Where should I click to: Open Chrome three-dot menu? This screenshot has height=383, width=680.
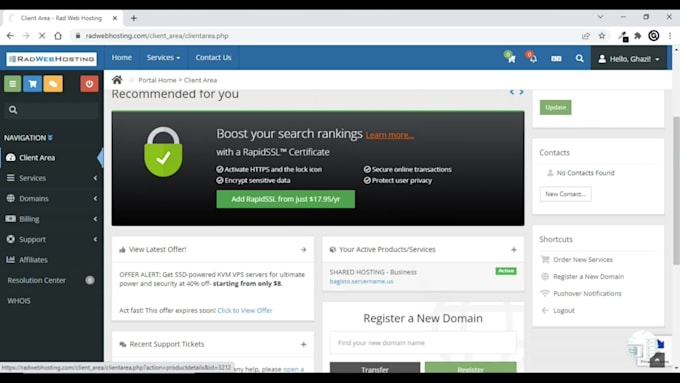click(x=670, y=36)
